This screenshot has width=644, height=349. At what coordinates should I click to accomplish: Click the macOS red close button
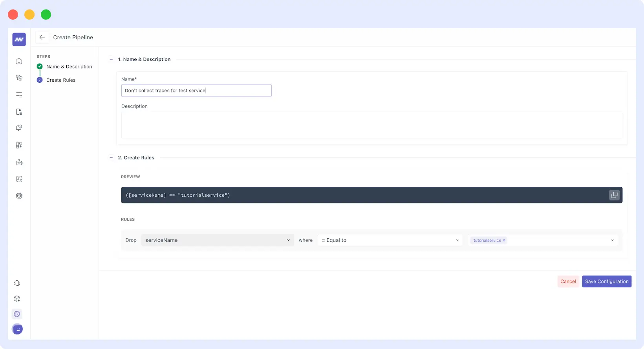tap(13, 15)
